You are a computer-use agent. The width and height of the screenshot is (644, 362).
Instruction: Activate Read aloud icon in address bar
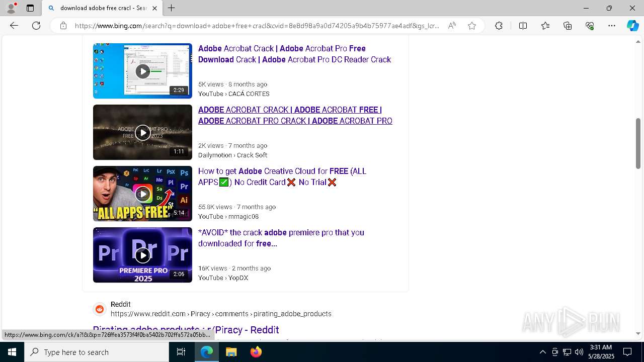coord(452,26)
